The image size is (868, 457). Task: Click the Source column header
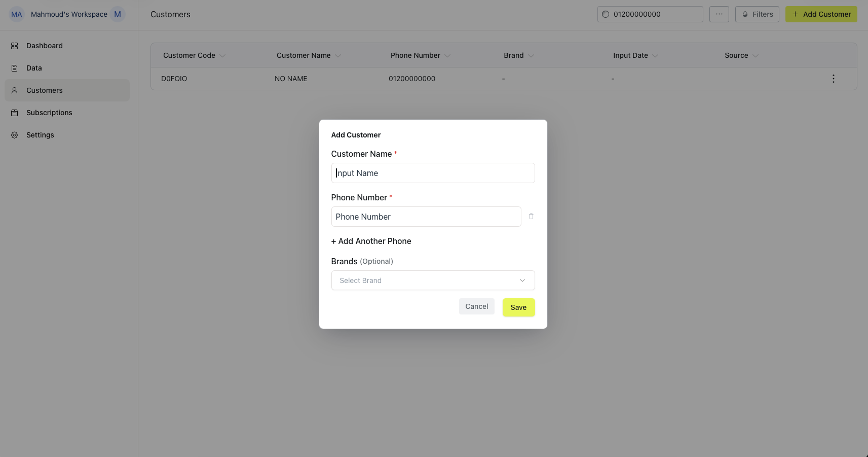[736, 55]
